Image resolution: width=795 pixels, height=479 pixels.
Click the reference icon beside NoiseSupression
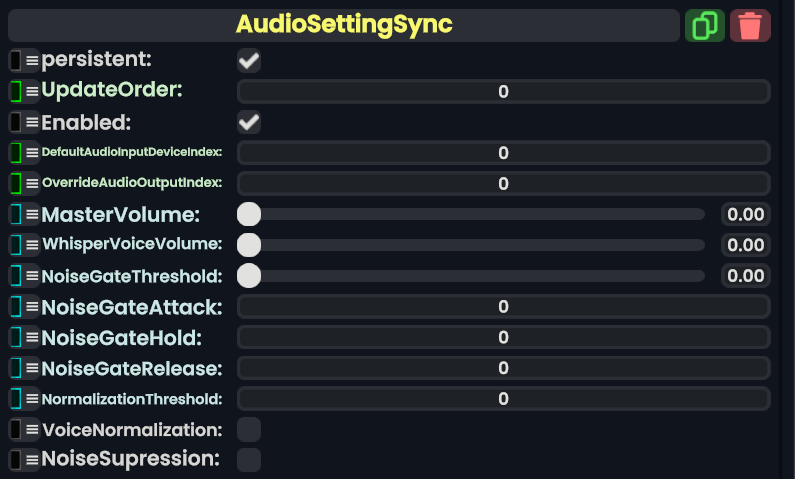pyautogui.click(x=16, y=460)
